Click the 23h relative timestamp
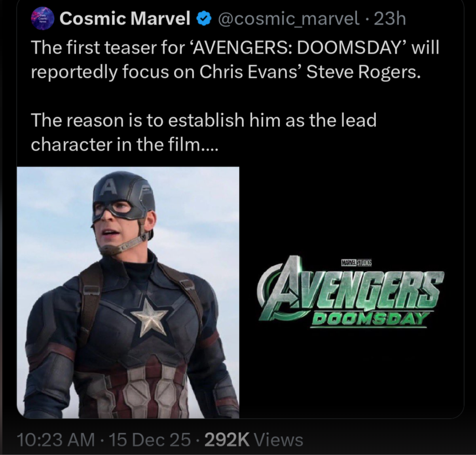476x455 pixels. click(390, 19)
